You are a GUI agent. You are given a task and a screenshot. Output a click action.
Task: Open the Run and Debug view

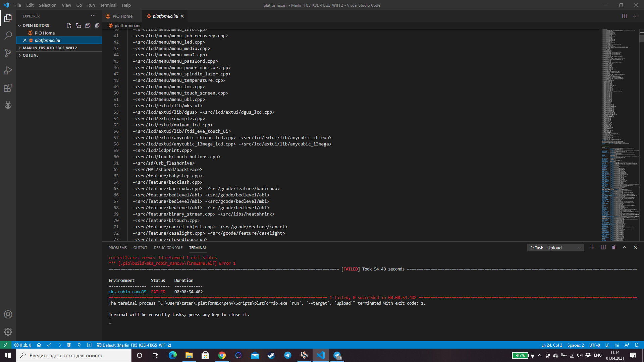pos(8,70)
